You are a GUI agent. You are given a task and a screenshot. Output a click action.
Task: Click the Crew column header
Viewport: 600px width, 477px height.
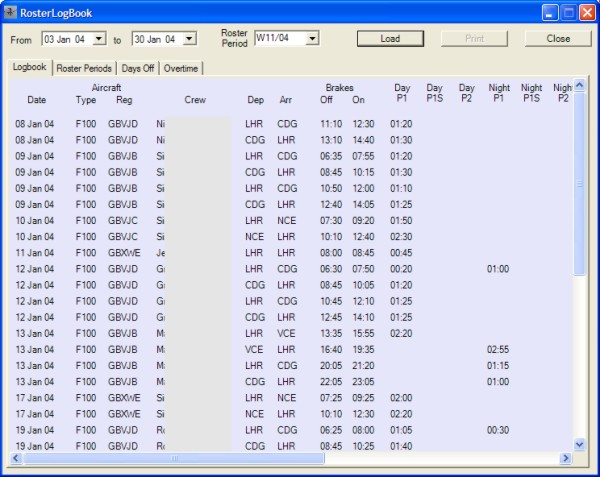pos(195,100)
